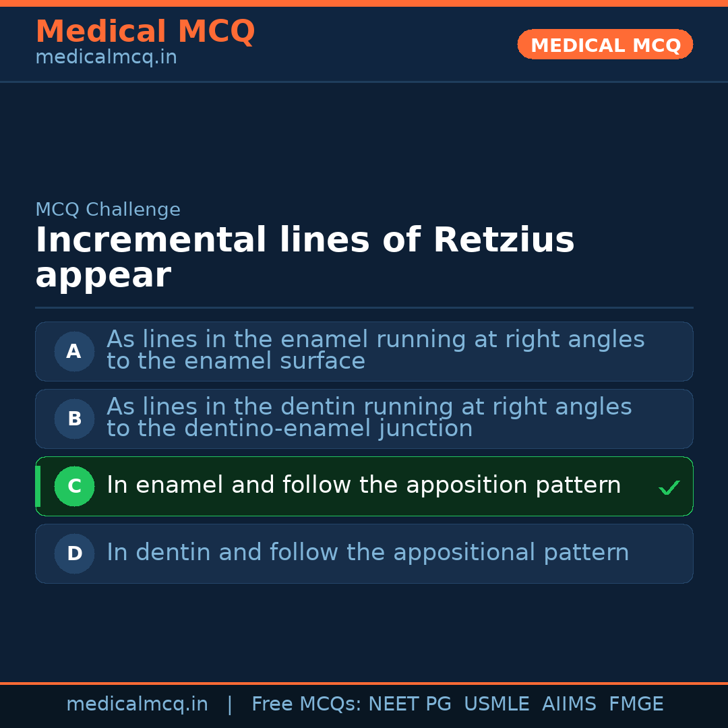Click the green checkmark on option C
This screenshot has height=728, width=728.
coord(669,487)
